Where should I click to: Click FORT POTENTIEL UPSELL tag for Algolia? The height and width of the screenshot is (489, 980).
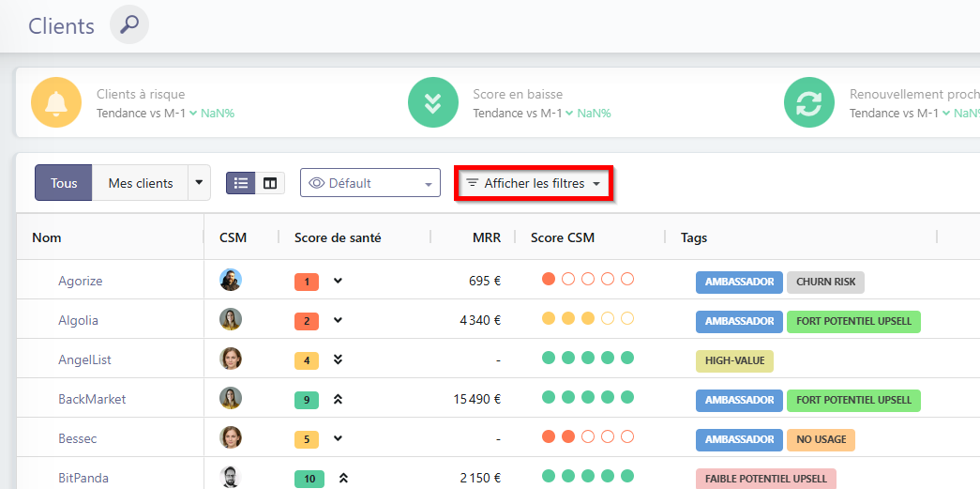[x=853, y=321]
